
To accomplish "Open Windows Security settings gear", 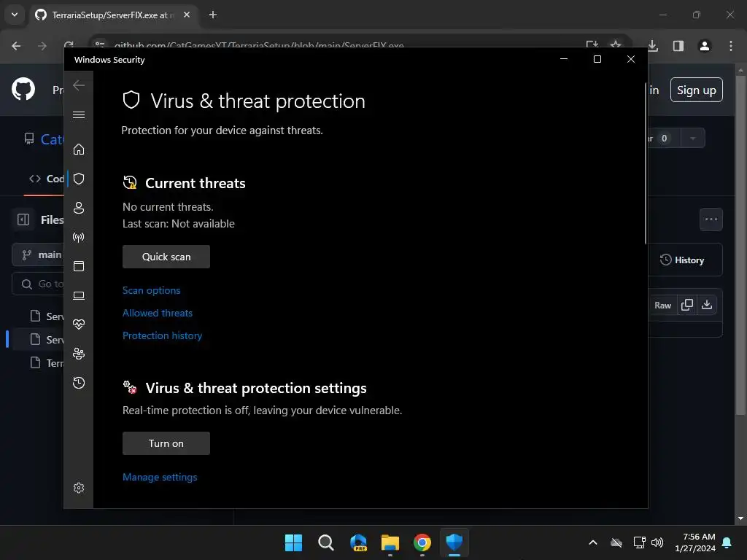I will click(79, 488).
